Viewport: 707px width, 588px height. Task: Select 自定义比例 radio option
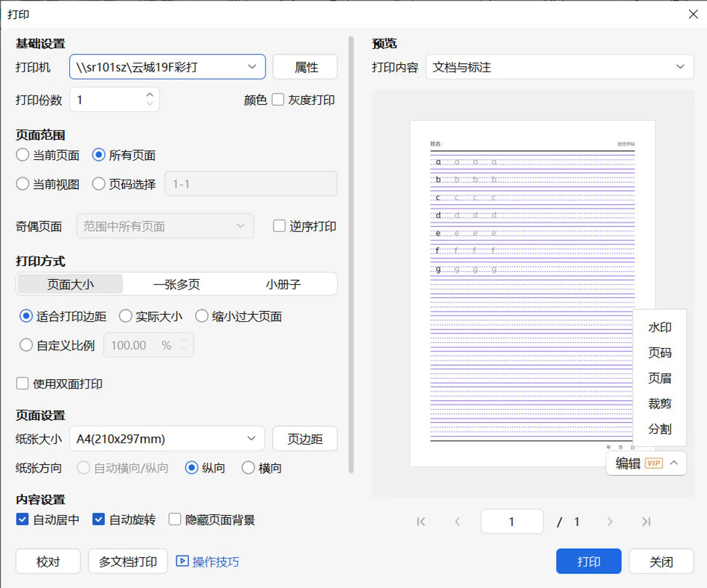(x=26, y=346)
